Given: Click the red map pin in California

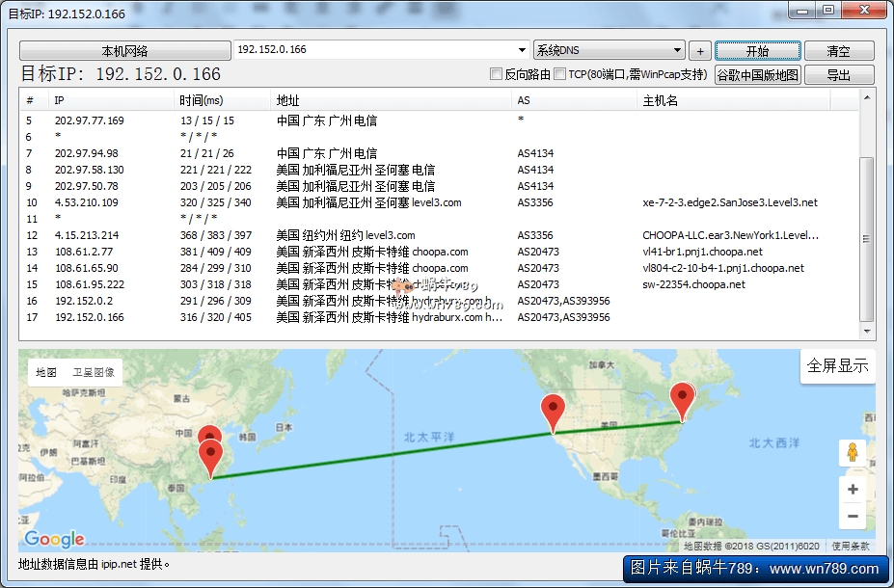Looking at the screenshot, I should [x=553, y=412].
